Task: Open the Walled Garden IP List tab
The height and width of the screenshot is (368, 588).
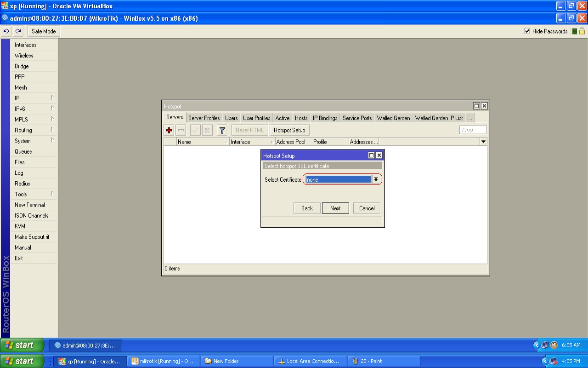Action: pyautogui.click(x=439, y=118)
